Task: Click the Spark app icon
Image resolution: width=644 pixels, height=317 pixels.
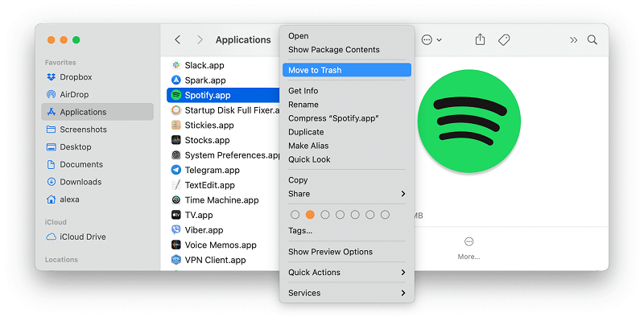Action: [176, 80]
